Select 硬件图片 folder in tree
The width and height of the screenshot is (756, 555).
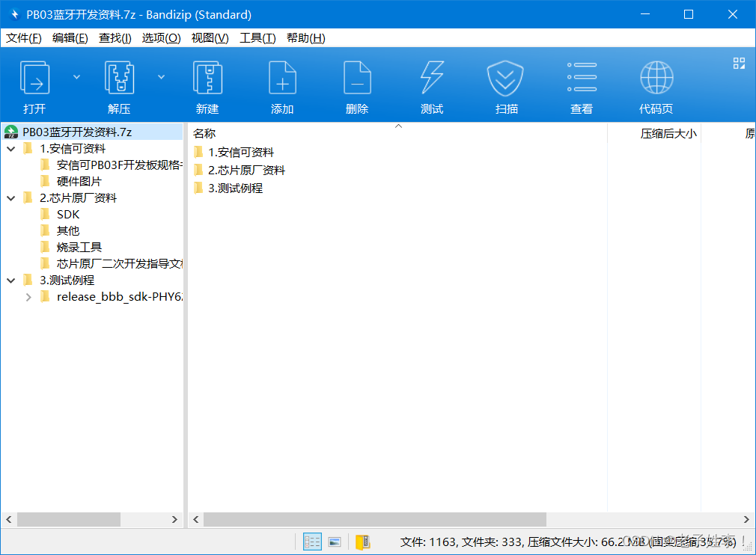79,182
